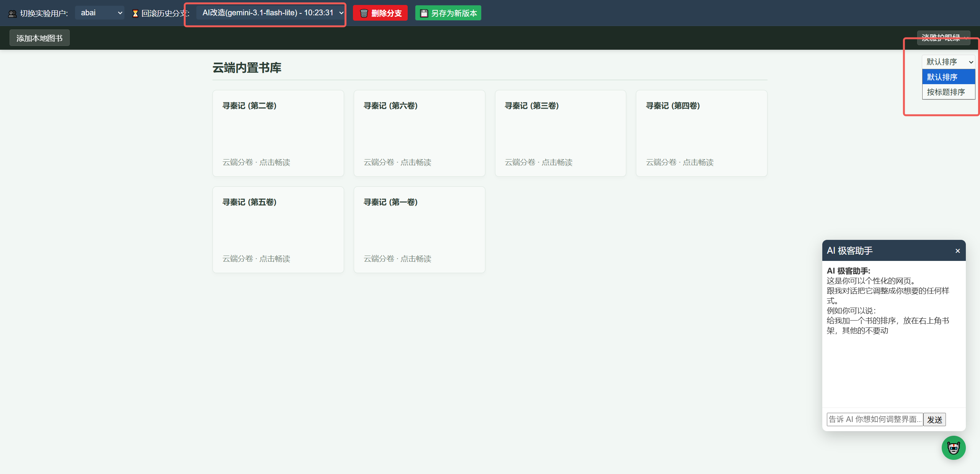
Task: Click the hourglass icon beside 回滚历史分支
Action: click(x=135, y=14)
